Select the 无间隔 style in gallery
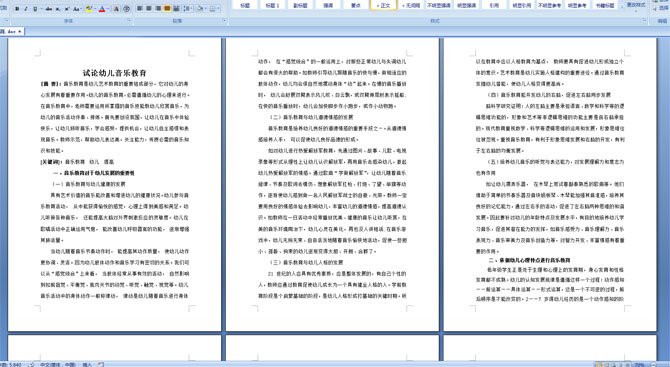The image size is (670, 367). point(411,5)
